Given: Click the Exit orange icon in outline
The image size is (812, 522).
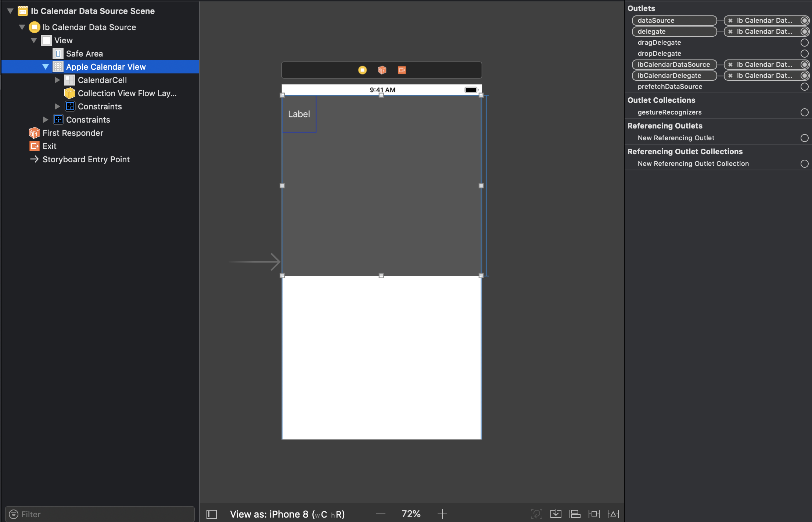Looking at the screenshot, I should click(34, 146).
